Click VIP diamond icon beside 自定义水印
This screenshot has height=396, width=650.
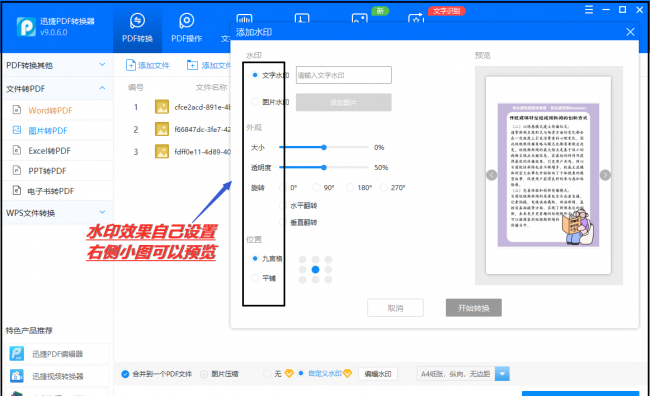point(347,374)
